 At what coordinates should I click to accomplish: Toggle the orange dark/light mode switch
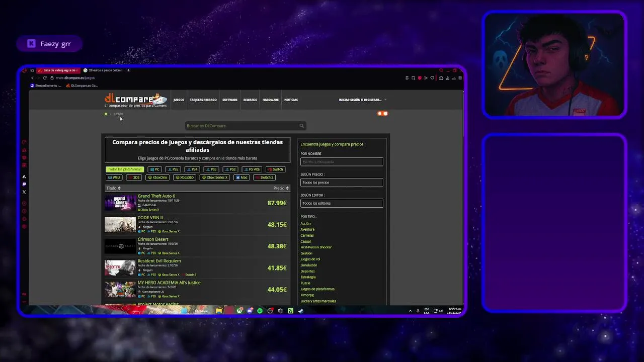(x=382, y=114)
